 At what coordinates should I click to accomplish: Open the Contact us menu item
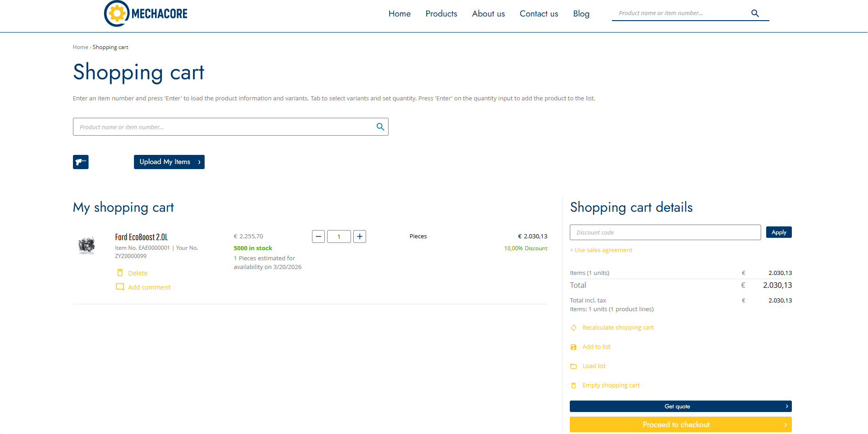tap(539, 14)
